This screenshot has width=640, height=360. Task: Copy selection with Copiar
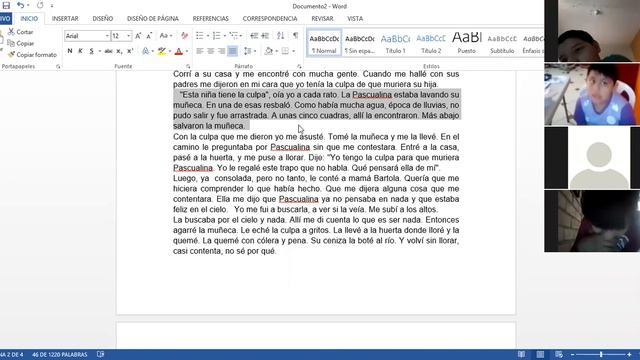20,43
